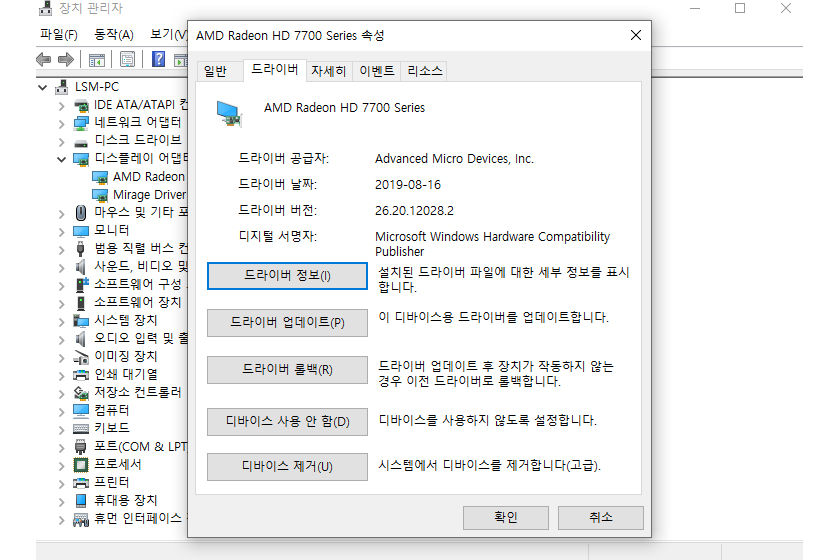Click the driver date 2019-08-16 text
Image resolution: width=840 pixels, height=560 pixels.
pos(408,185)
